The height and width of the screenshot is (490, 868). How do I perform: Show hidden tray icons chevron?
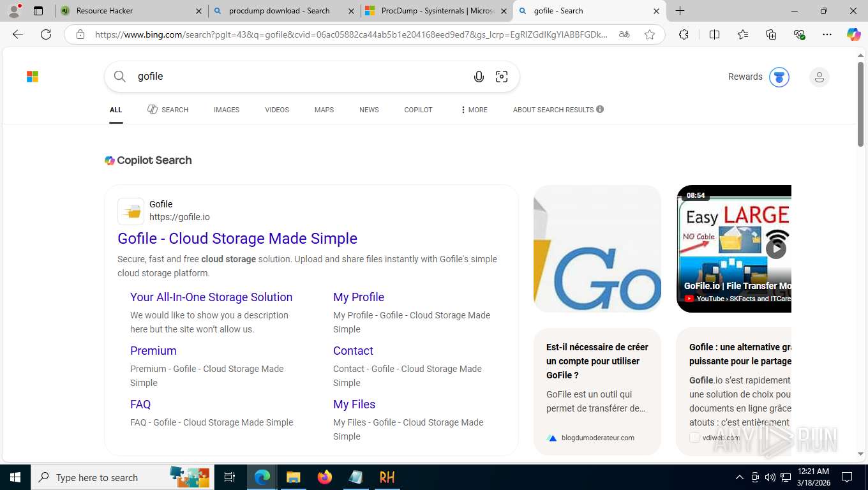coord(739,477)
